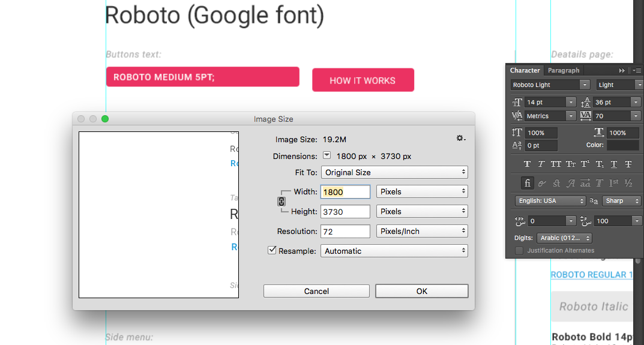Toggle Contextual Alternates OpenType option

pyautogui.click(x=542, y=183)
